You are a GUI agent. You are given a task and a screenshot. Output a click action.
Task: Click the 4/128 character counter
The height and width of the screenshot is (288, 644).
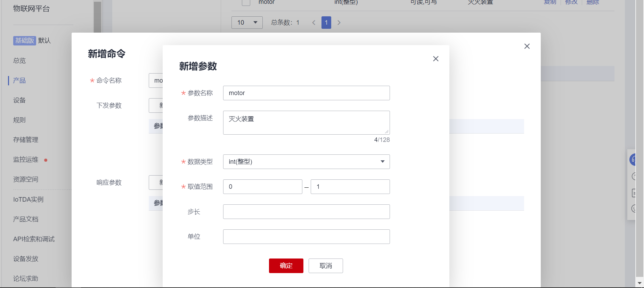tap(382, 140)
